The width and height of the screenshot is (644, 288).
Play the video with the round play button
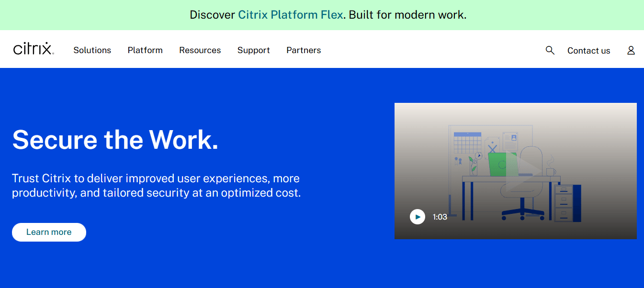pos(418,217)
